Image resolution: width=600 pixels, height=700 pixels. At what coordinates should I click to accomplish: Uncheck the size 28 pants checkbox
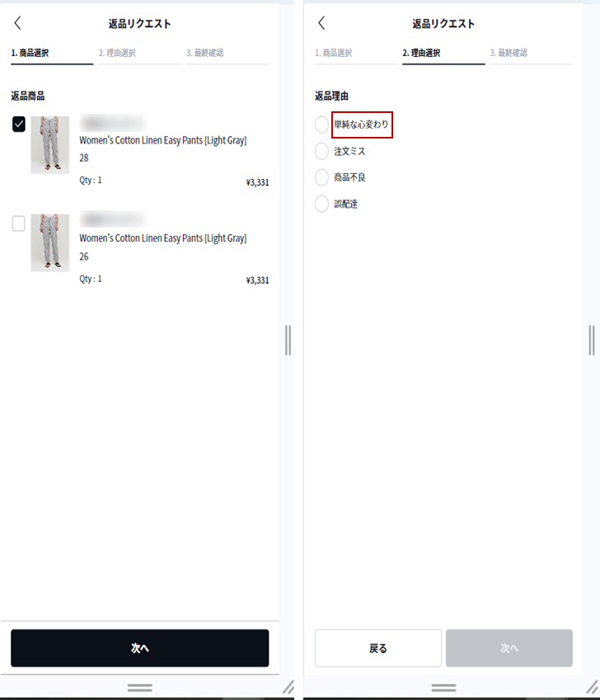(x=19, y=124)
